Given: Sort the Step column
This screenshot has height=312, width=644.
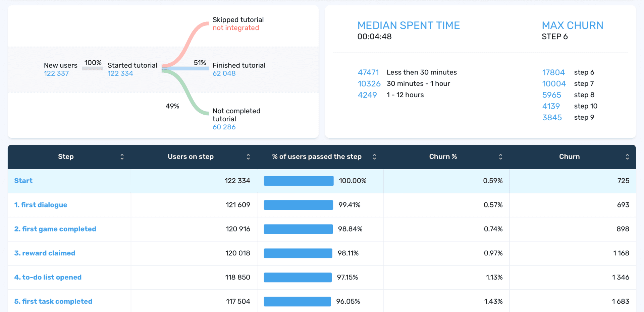Looking at the screenshot, I should 122,157.
